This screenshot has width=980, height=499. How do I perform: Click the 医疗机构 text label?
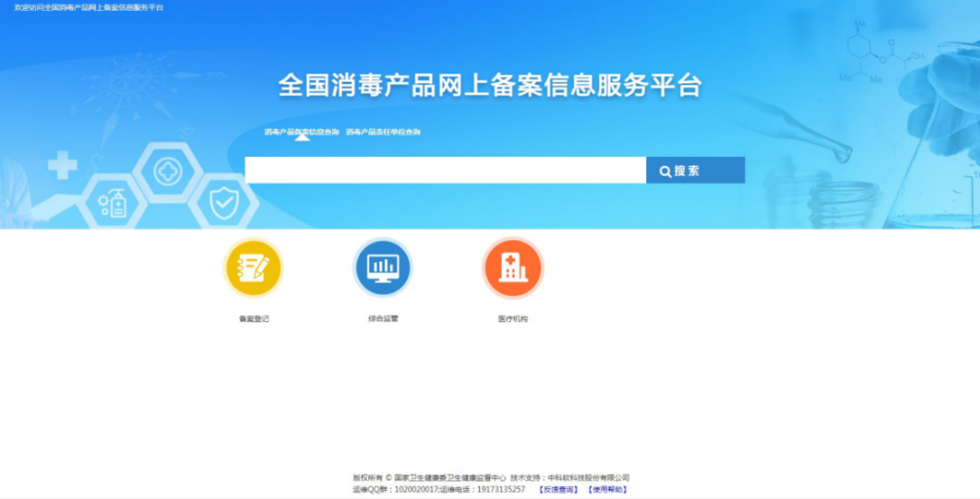512,319
